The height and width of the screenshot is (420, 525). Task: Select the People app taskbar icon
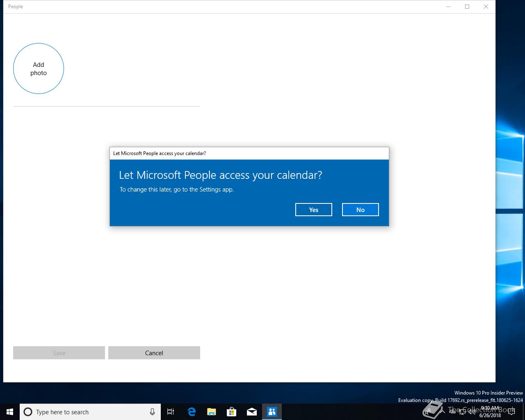pos(272,412)
